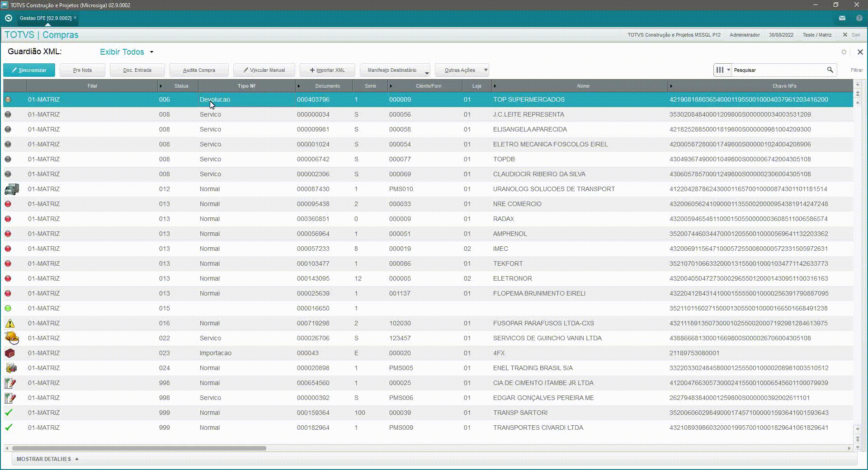The height and width of the screenshot is (470, 868).
Task: Sort by Tipo NF column header
Action: click(x=246, y=86)
